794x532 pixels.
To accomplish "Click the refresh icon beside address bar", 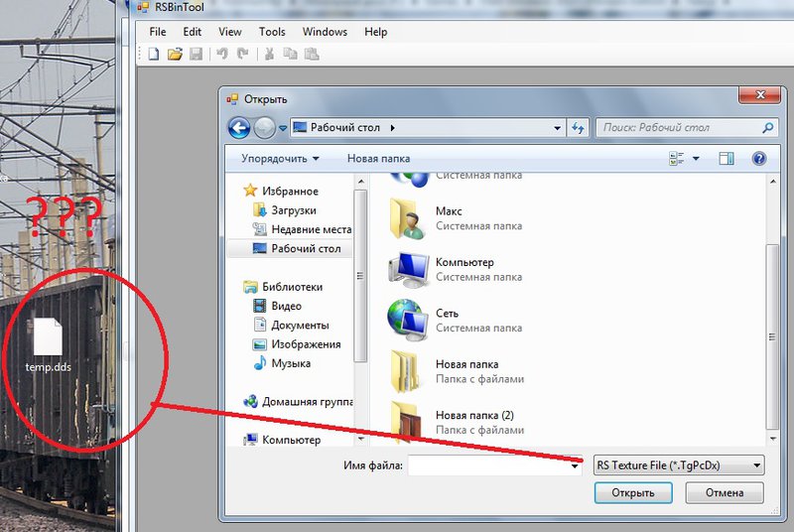I will tap(579, 127).
